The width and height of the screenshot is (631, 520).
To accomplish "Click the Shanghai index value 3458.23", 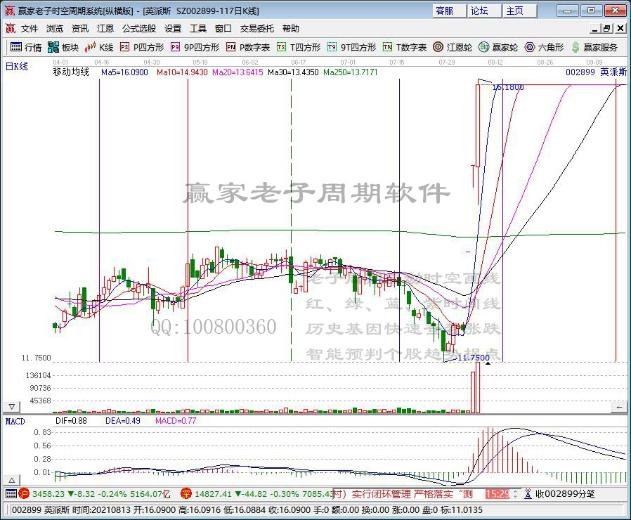I will (48, 494).
